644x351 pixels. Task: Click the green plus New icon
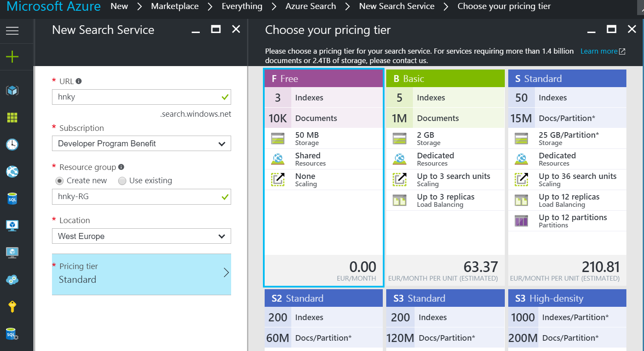[12, 57]
